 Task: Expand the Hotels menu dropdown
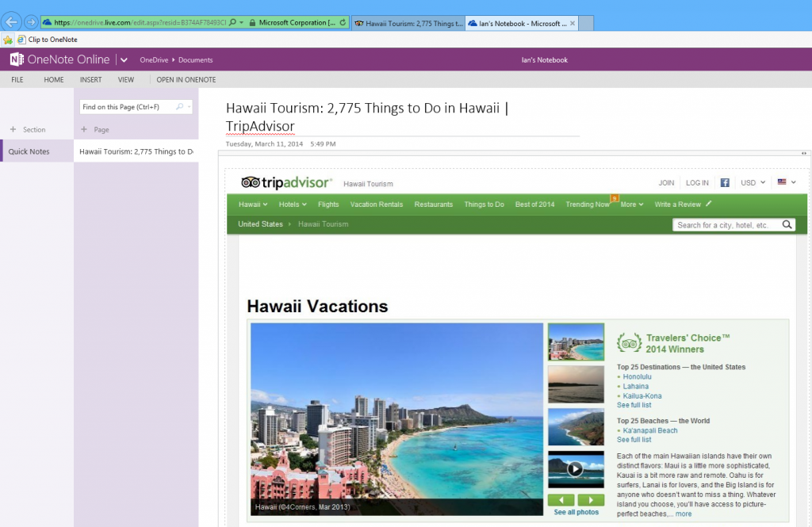point(292,204)
